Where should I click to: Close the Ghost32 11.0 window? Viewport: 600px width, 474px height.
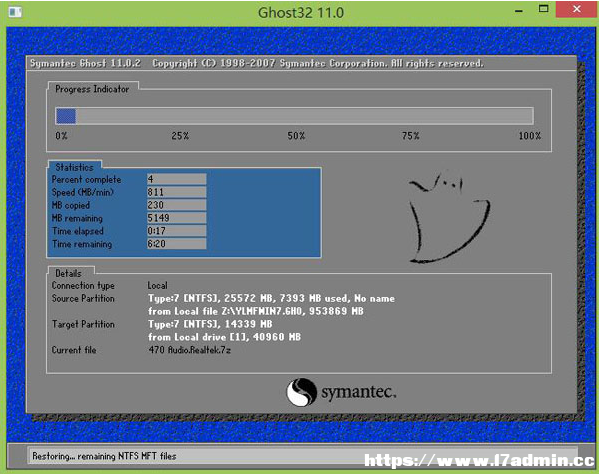click(576, 9)
